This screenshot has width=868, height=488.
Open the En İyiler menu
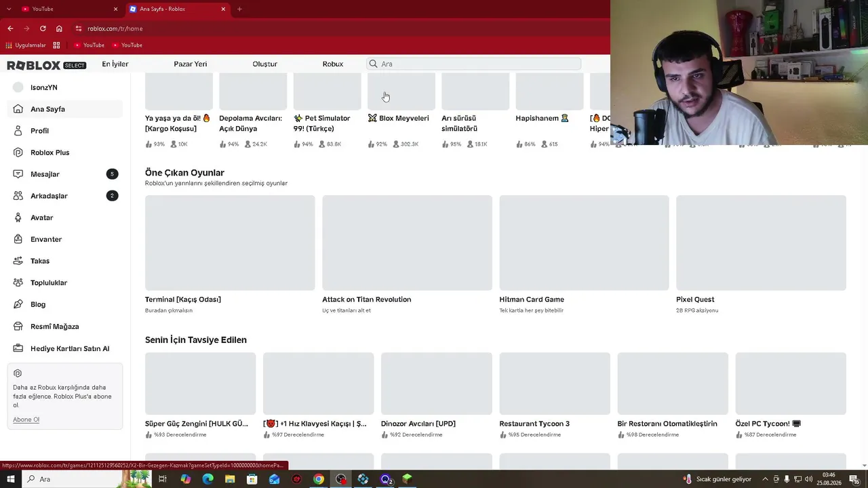pyautogui.click(x=115, y=64)
